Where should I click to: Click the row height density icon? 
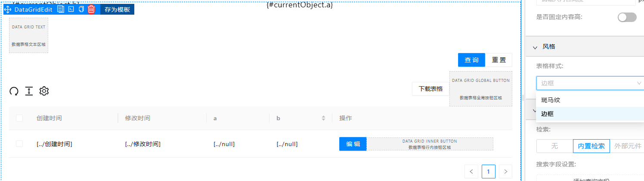[29, 91]
